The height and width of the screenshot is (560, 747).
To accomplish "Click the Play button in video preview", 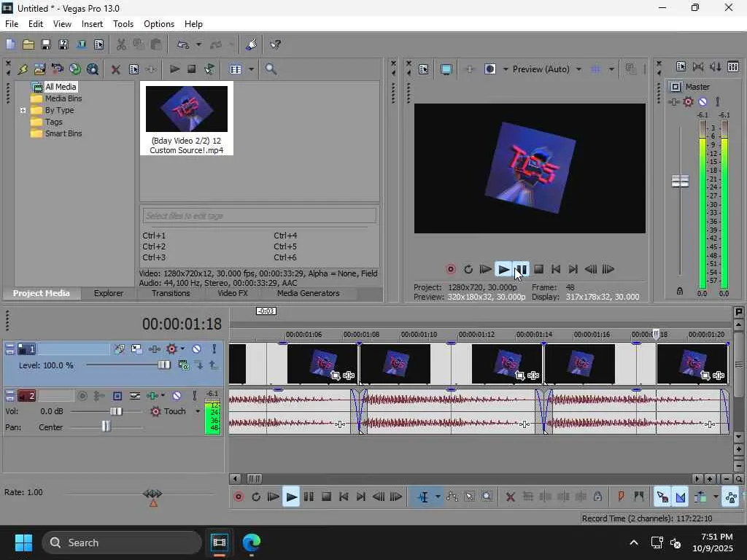I will (503, 270).
